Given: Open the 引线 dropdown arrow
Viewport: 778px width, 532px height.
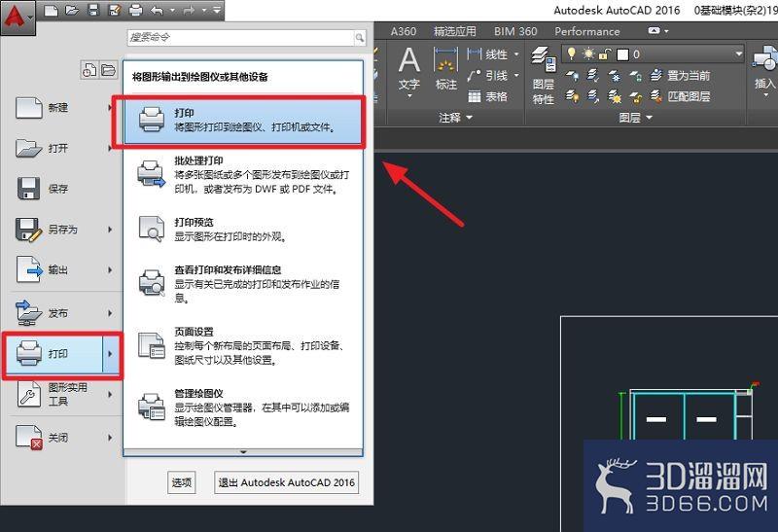Looking at the screenshot, I should pos(516,76).
